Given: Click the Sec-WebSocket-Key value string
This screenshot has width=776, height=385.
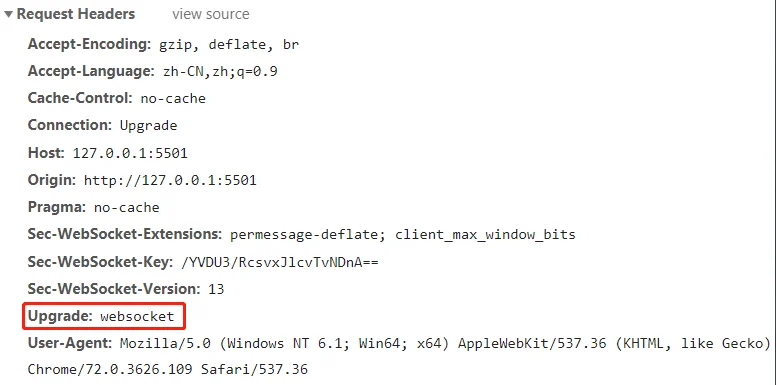Looking at the screenshot, I should (x=281, y=262).
